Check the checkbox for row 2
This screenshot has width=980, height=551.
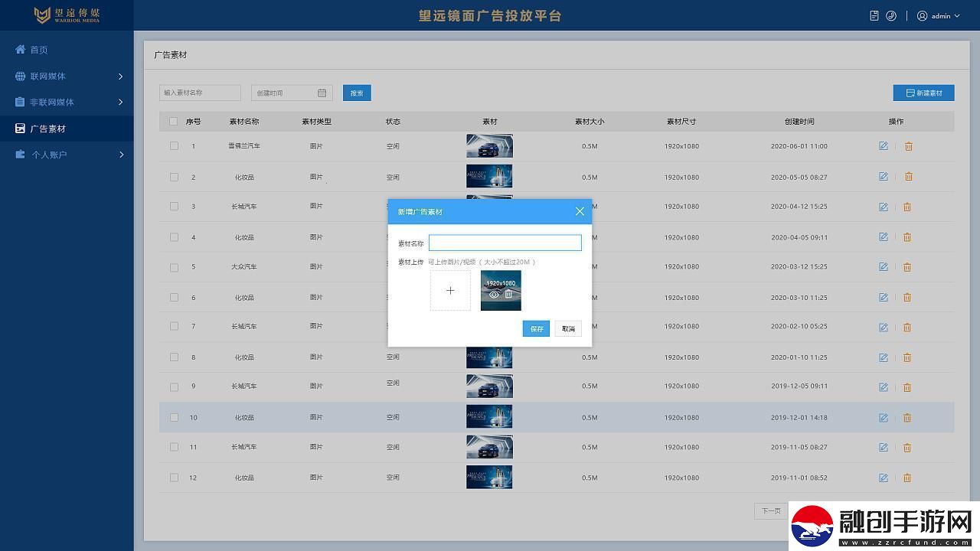174,177
